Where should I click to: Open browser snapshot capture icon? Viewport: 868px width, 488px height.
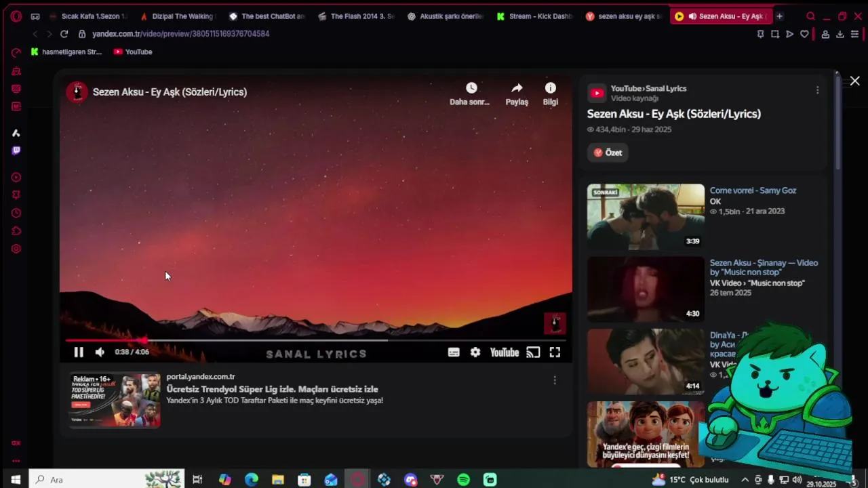(775, 34)
